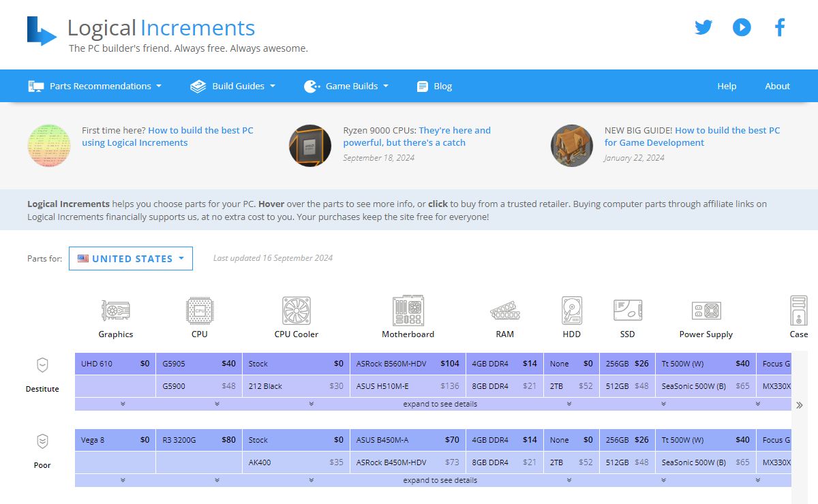Screen dimensions: 818x504
Task: Open the Ryzen 9000 CPUs article link
Action: tap(416, 136)
